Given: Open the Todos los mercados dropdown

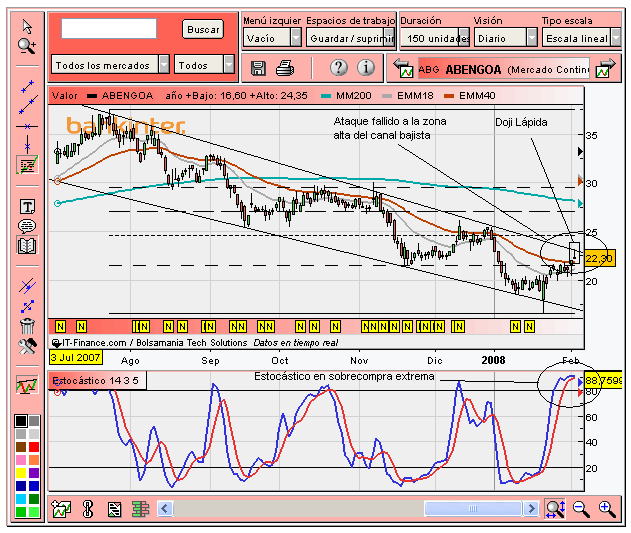Looking at the screenshot, I should point(110,64).
